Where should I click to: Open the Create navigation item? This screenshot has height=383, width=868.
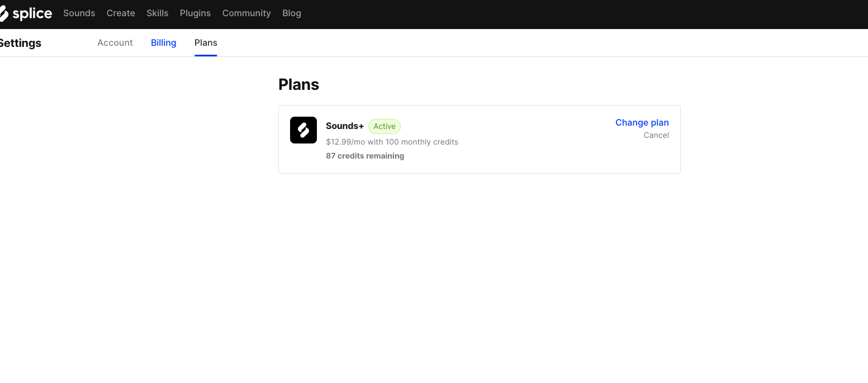tap(121, 13)
